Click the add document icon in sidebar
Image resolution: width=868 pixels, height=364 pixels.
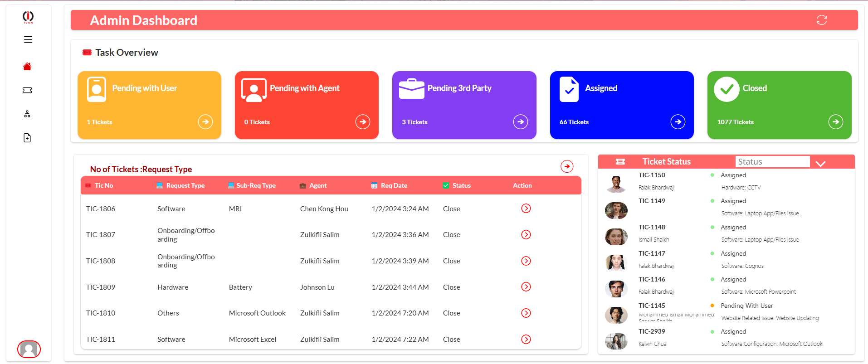pos(27,138)
